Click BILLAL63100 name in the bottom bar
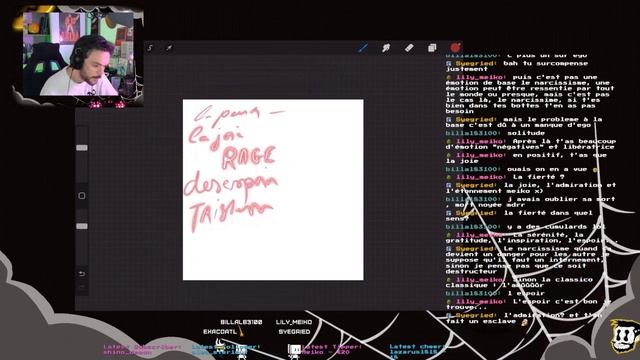Viewport: 640px width, 360px height. click(x=241, y=322)
